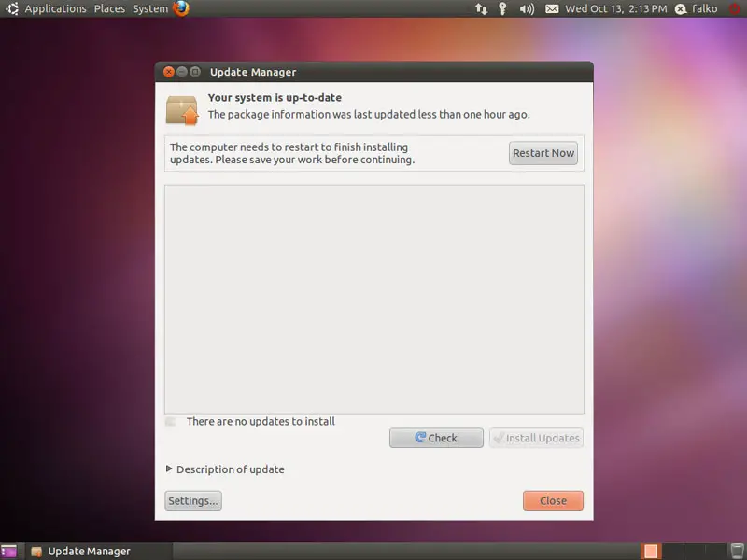Click the update package box icon
Image resolution: width=747 pixels, height=560 pixels.
pos(182,110)
